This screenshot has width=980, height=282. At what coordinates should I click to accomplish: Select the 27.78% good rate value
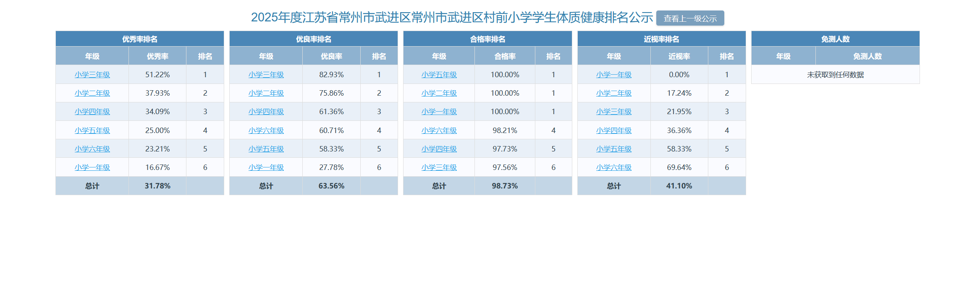[331, 167]
